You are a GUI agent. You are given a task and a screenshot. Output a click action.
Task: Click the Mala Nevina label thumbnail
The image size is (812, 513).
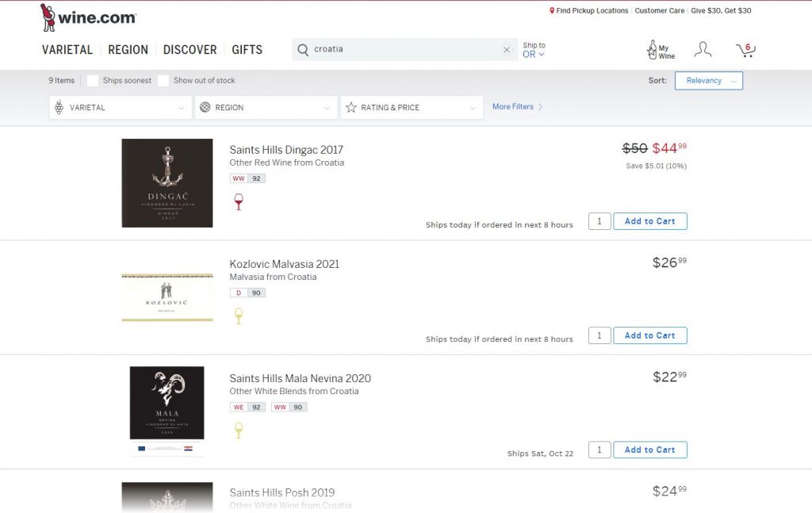coord(167,411)
